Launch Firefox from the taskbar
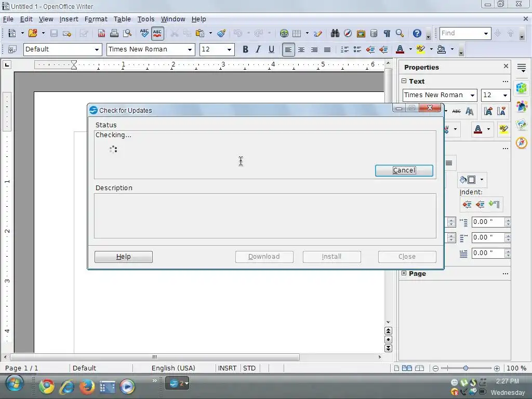Image resolution: width=532 pixels, height=399 pixels. coord(87,386)
